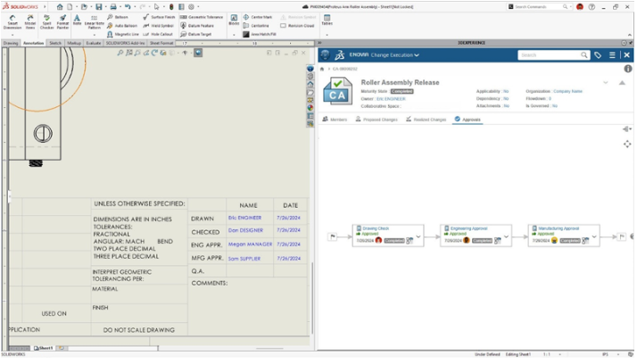Add a Datum Feature symbol
The width and height of the screenshot is (637, 364).
pyautogui.click(x=196, y=26)
